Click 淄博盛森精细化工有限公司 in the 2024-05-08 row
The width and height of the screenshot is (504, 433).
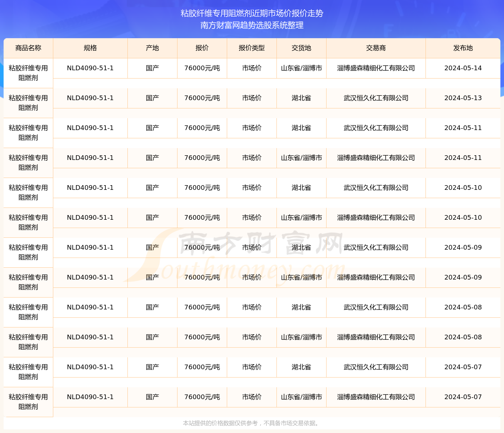pyautogui.click(x=376, y=337)
